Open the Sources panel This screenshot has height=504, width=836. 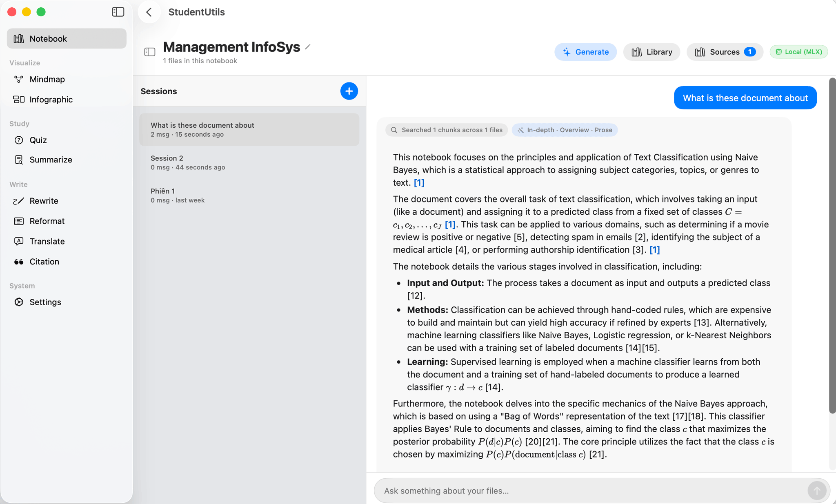point(725,52)
